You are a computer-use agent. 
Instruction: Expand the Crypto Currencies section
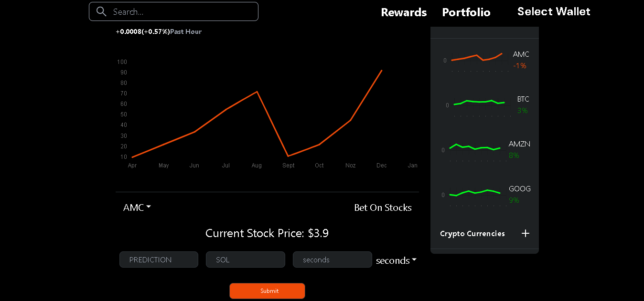(x=472, y=234)
